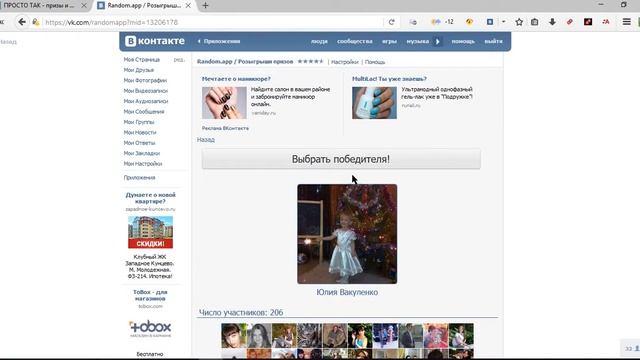Open the downloads arrow icon

click(x=552, y=22)
